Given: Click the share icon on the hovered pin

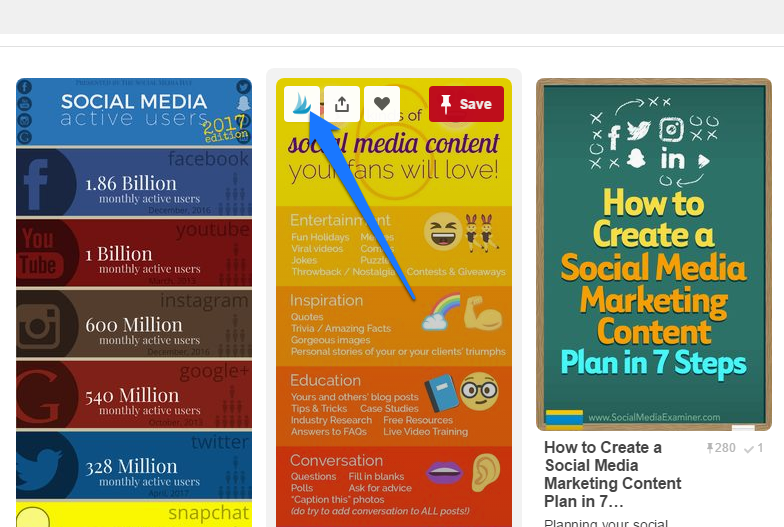Looking at the screenshot, I should 342,104.
